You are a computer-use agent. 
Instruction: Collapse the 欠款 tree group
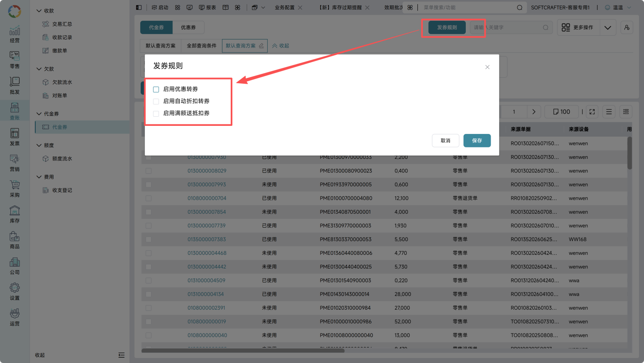tap(39, 69)
